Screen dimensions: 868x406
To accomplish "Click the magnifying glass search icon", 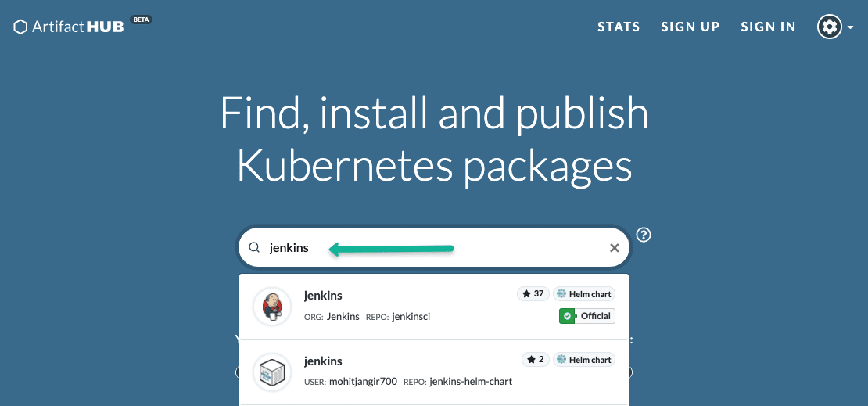I will point(254,248).
